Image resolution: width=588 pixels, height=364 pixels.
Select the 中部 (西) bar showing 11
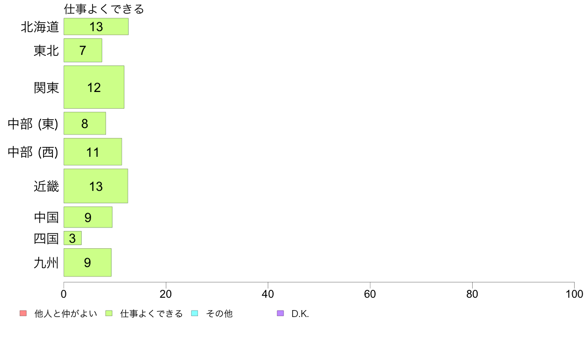point(93,152)
